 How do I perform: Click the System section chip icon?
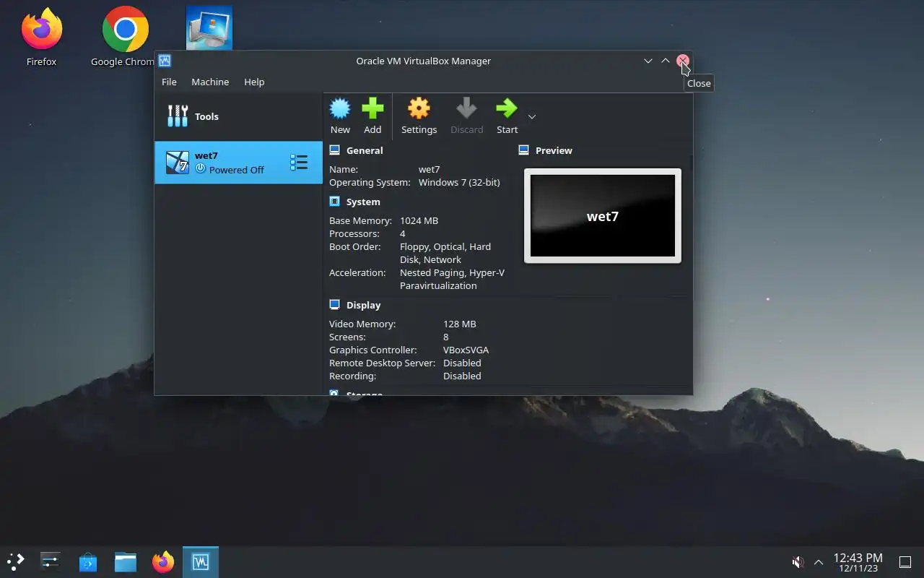click(x=334, y=202)
